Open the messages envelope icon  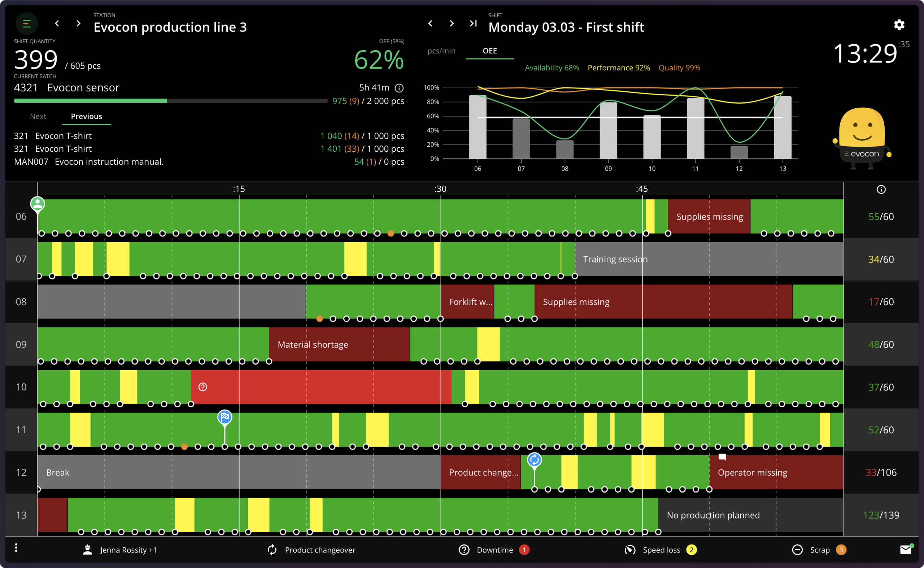(906, 550)
